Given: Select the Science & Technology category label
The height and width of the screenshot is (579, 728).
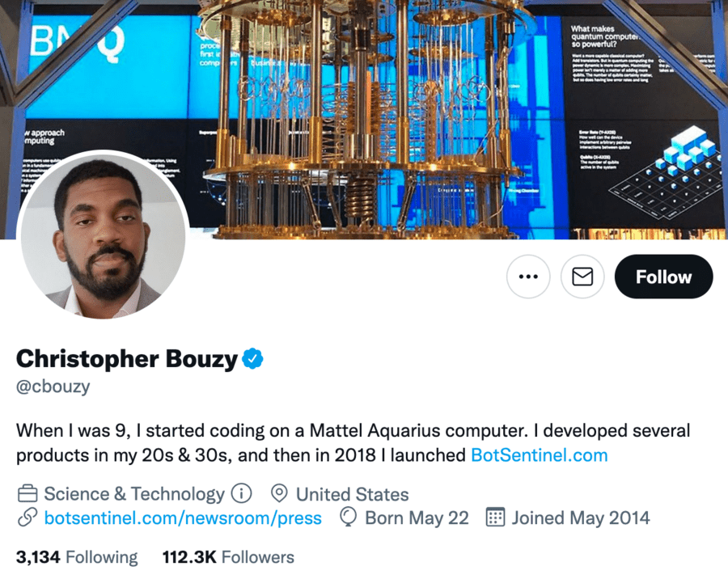Looking at the screenshot, I should [x=134, y=494].
